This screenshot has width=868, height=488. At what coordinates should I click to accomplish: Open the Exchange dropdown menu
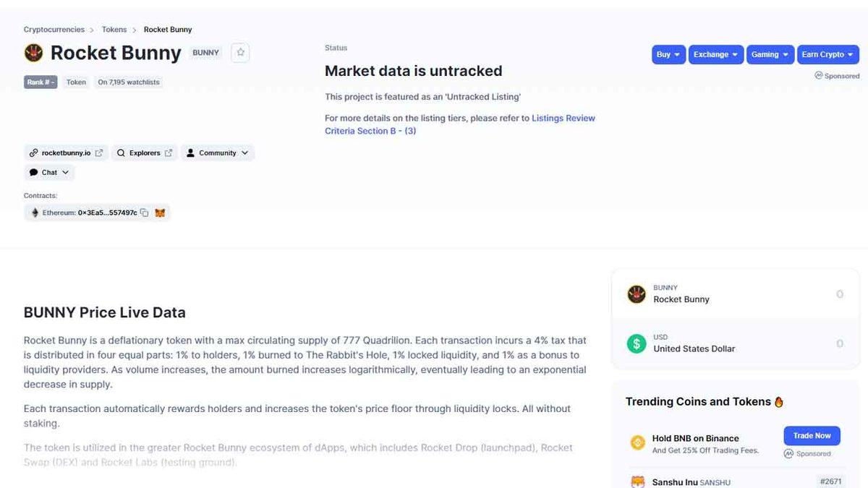[x=715, y=54]
